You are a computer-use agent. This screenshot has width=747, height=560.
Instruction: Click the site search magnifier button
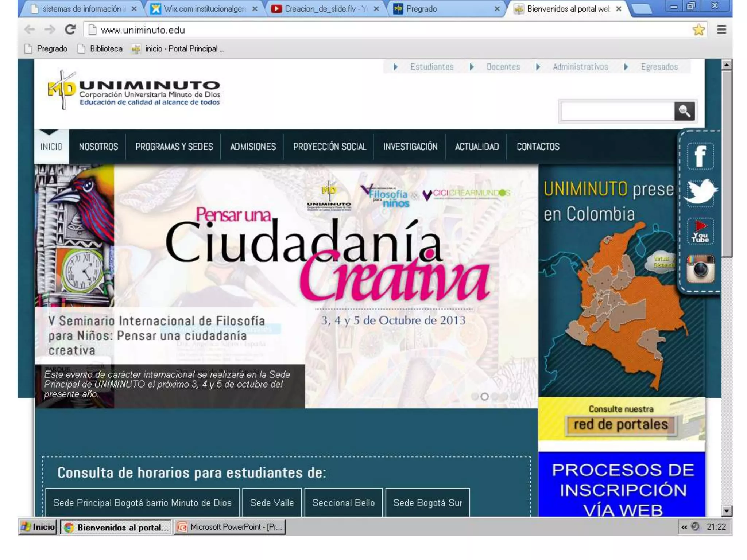684,111
